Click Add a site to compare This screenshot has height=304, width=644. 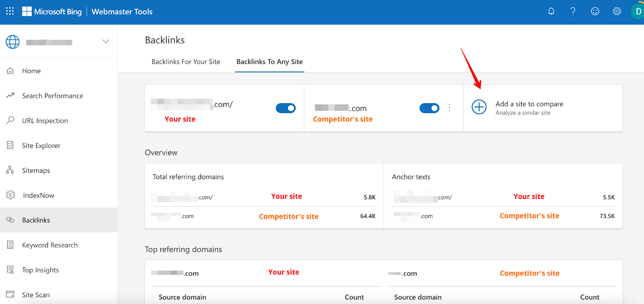(x=529, y=104)
